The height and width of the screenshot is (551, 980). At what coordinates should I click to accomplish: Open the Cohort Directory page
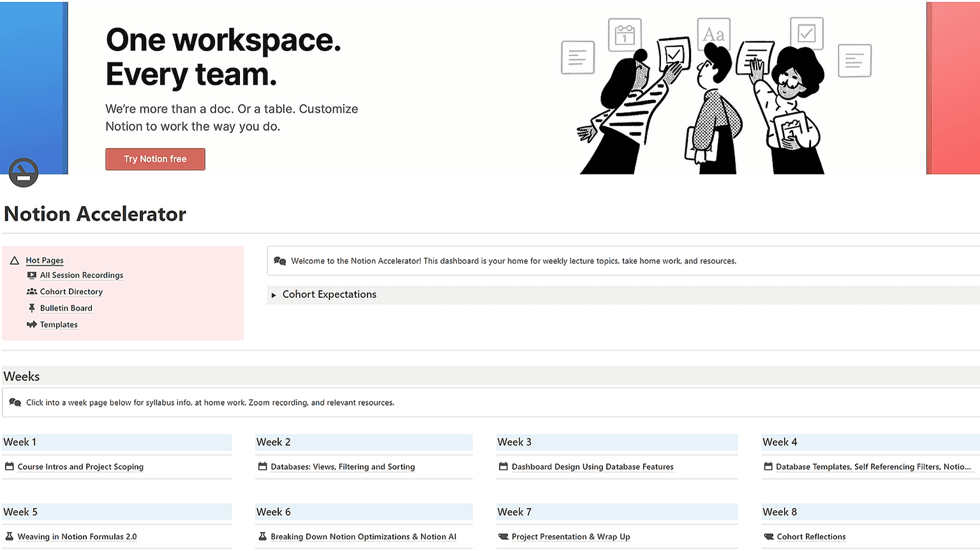71,291
